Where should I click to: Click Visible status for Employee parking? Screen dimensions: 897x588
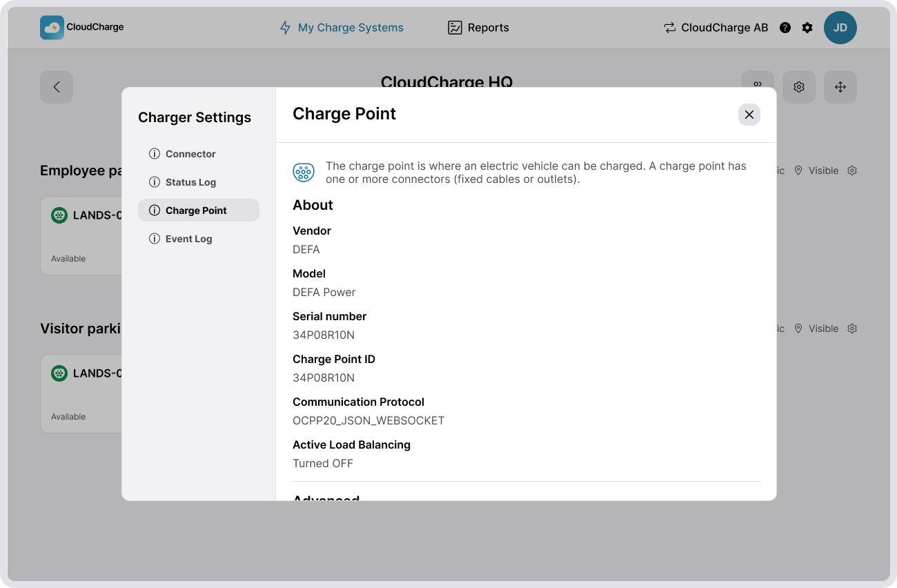[x=825, y=170]
